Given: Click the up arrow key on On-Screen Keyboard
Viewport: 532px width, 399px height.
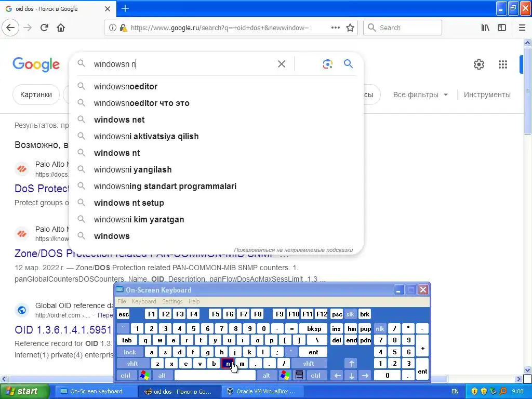Looking at the screenshot, I should 352,364.
